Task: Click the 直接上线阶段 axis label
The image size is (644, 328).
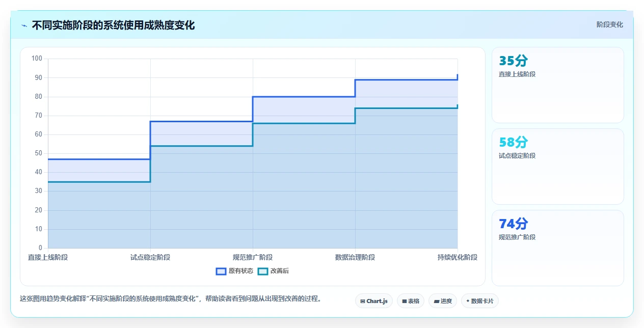Action: pyautogui.click(x=48, y=257)
